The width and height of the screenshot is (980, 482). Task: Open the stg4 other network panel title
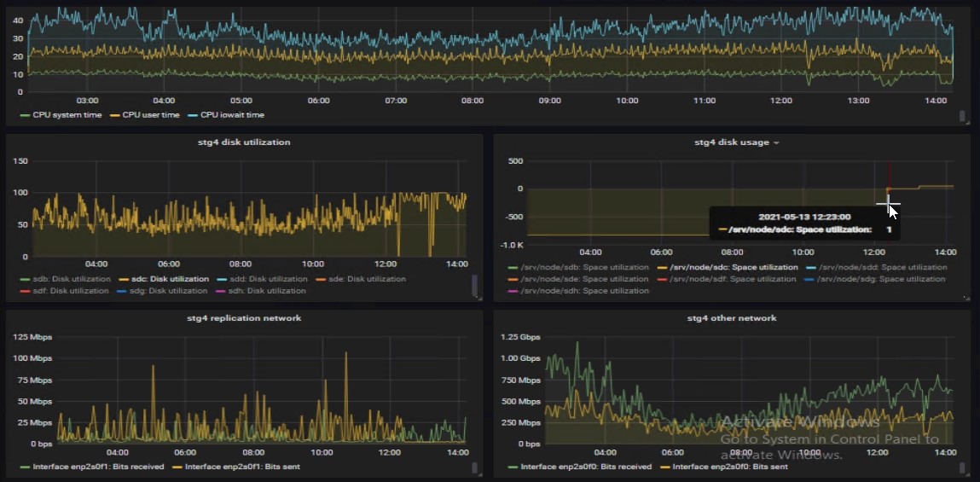coord(732,318)
